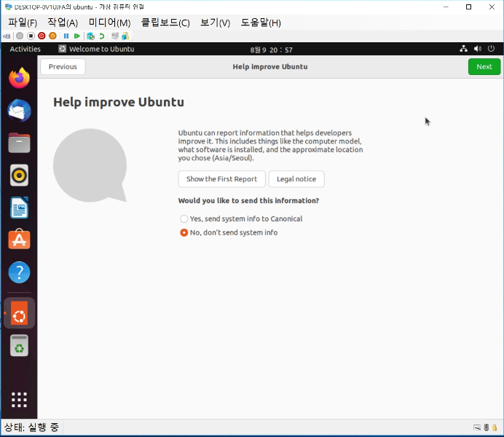Go back with the Previous button

coord(63,67)
